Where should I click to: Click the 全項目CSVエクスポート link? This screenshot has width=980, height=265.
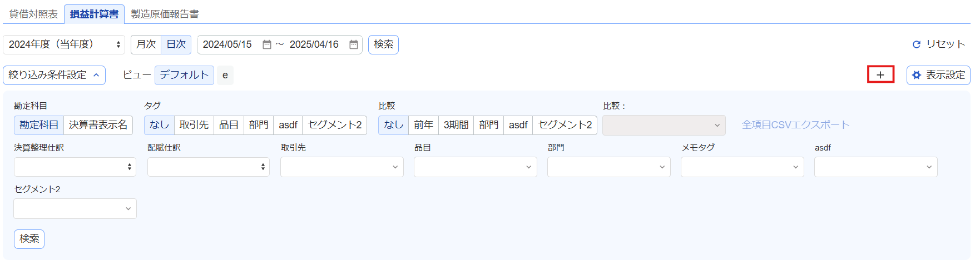click(795, 125)
